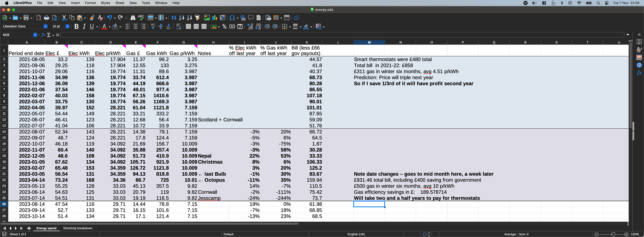Open the Function Wizard
644x237 pixels.
click(x=43, y=35)
